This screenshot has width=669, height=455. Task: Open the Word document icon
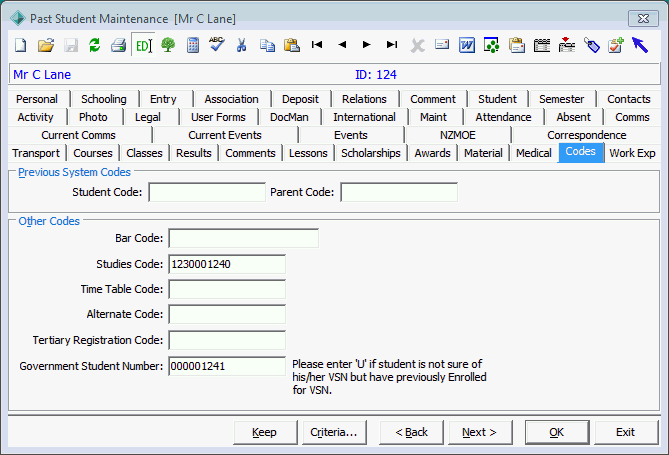click(x=467, y=45)
